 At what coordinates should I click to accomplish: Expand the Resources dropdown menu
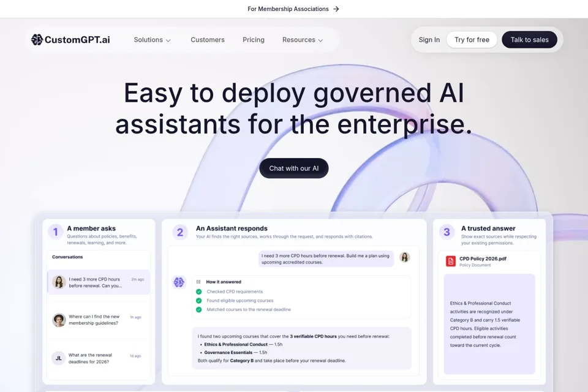pyautogui.click(x=303, y=40)
